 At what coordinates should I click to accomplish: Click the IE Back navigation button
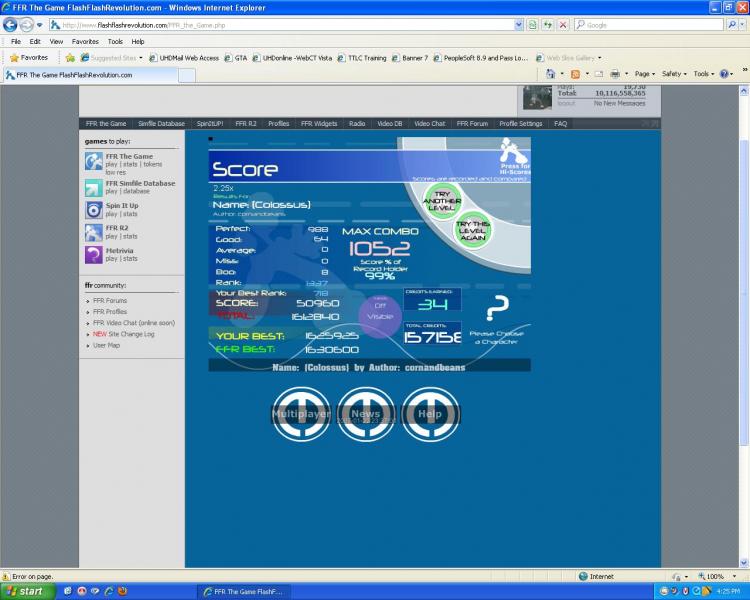pos(10,24)
